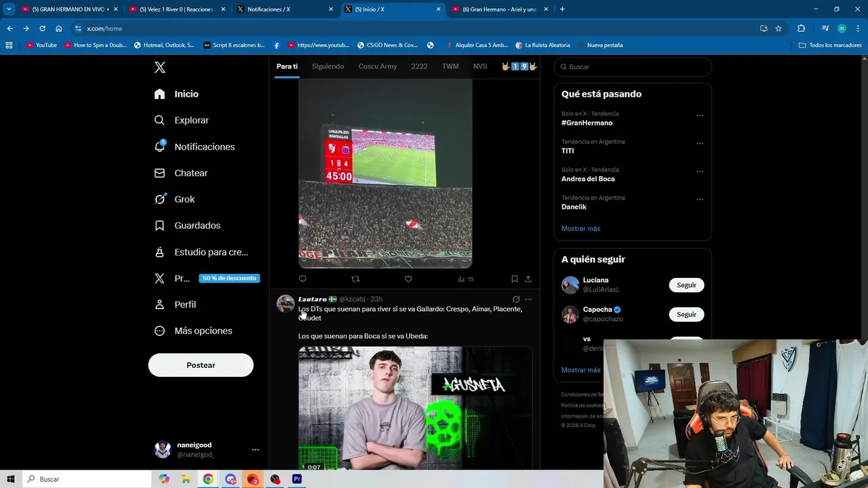Switch to TWM tab
The width and height of the screenshot is (868, 488).
coord(450,66)
